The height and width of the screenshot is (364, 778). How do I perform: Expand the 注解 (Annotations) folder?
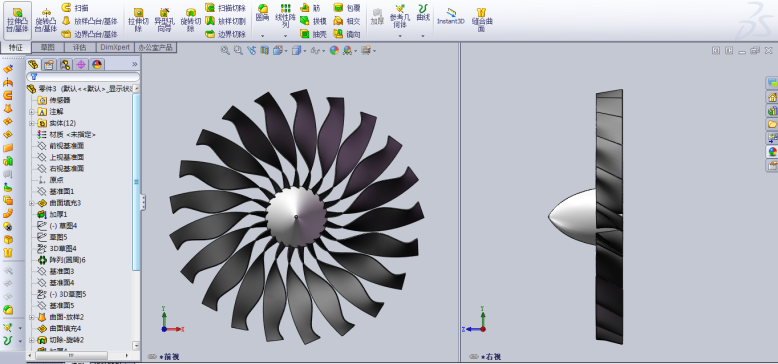click(x=32, y=112)
